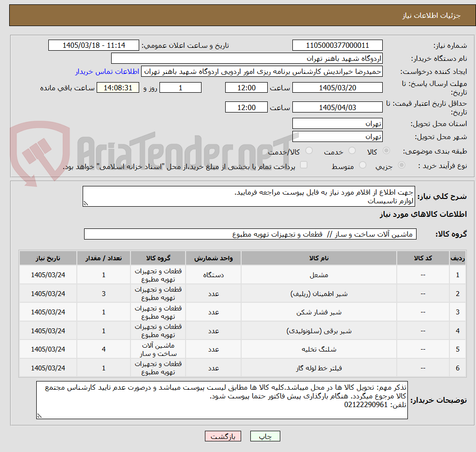Click the تاریخ نیاز column header

(48, 258)
